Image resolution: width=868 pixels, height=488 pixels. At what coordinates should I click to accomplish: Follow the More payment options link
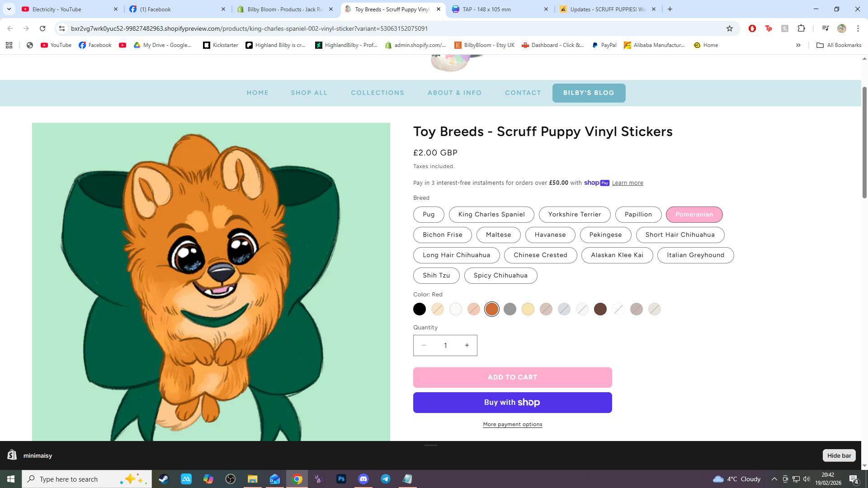click(x=512, y=425)
